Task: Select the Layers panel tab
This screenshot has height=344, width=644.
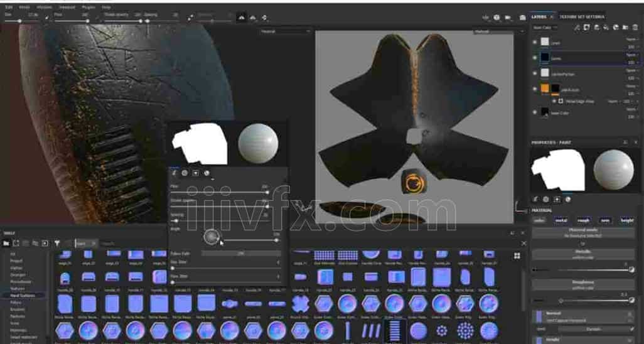Action: [539, 17]
